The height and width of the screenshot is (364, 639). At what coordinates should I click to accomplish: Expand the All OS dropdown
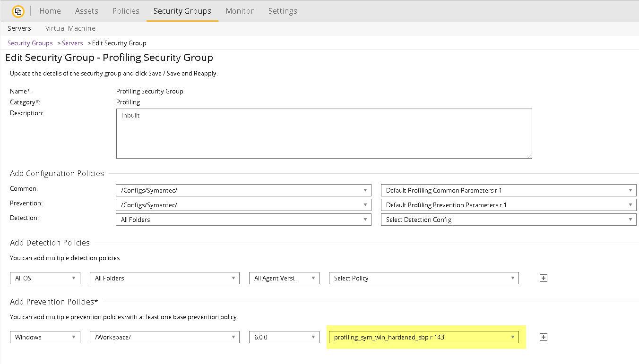point(45,278)
